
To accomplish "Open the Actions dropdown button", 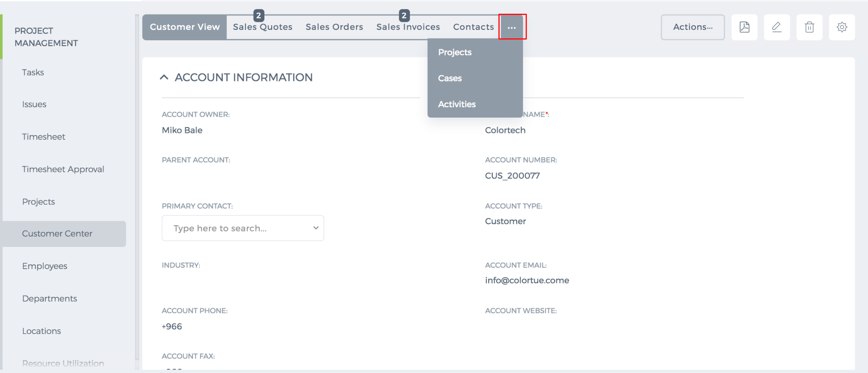I will click(x=693, y=27).
